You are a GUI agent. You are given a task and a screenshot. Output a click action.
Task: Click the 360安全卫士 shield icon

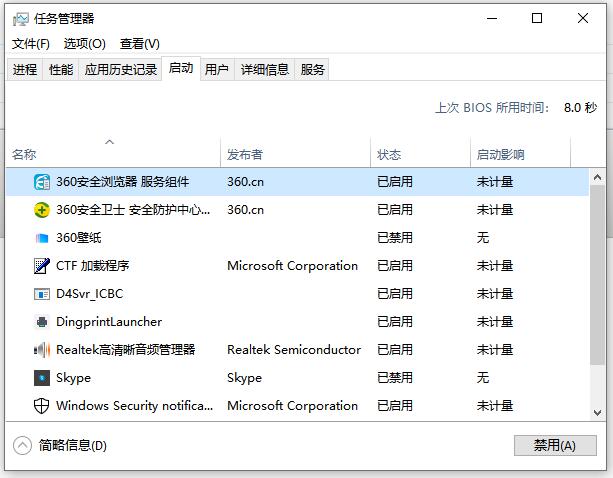coord(42,210)
